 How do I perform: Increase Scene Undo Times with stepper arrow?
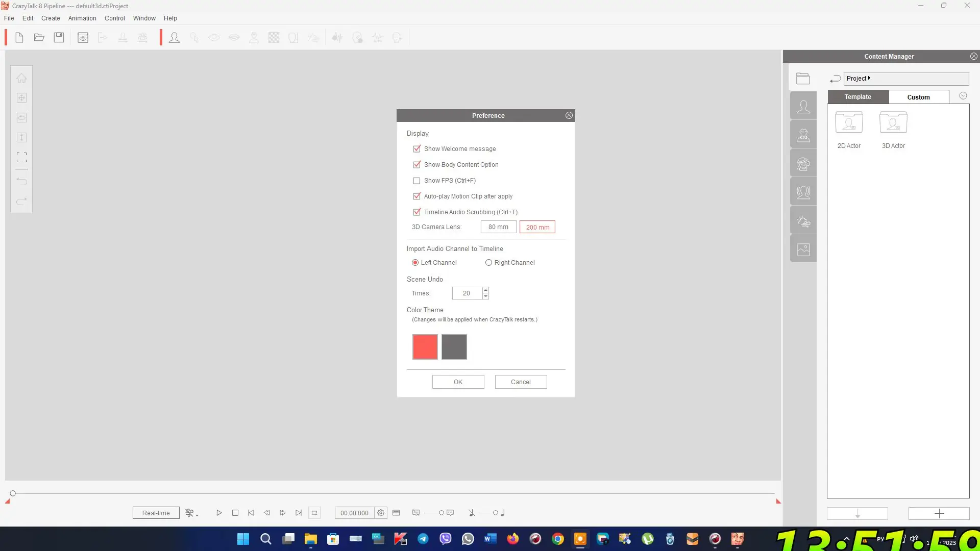coord(485,290)
